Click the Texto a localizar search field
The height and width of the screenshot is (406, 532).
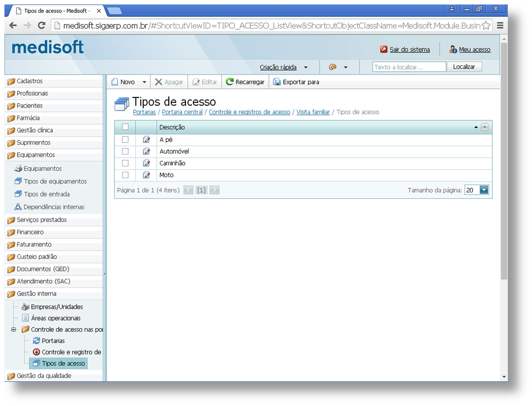click(409, 67)
